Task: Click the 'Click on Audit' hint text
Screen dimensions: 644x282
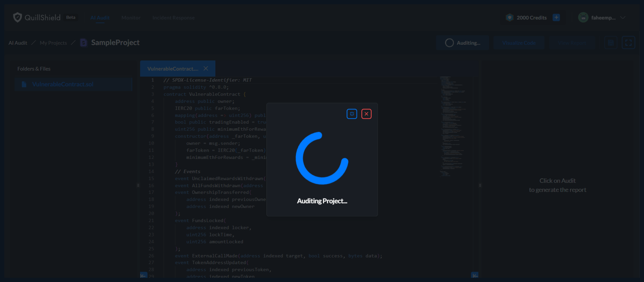Action: coord(557,181)
